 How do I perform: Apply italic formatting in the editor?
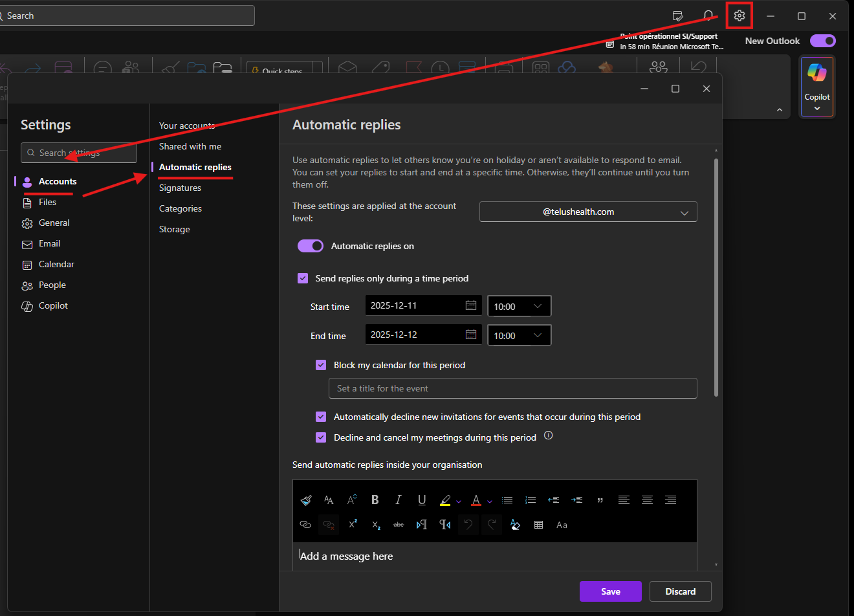[x=399, y=500]
